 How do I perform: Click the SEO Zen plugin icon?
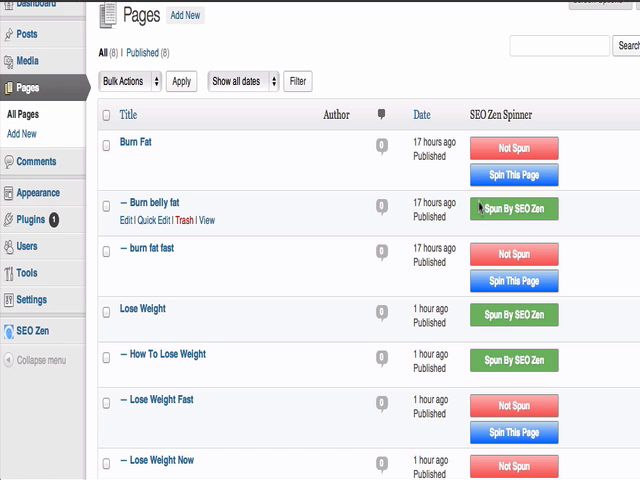[x=9, y=331]
